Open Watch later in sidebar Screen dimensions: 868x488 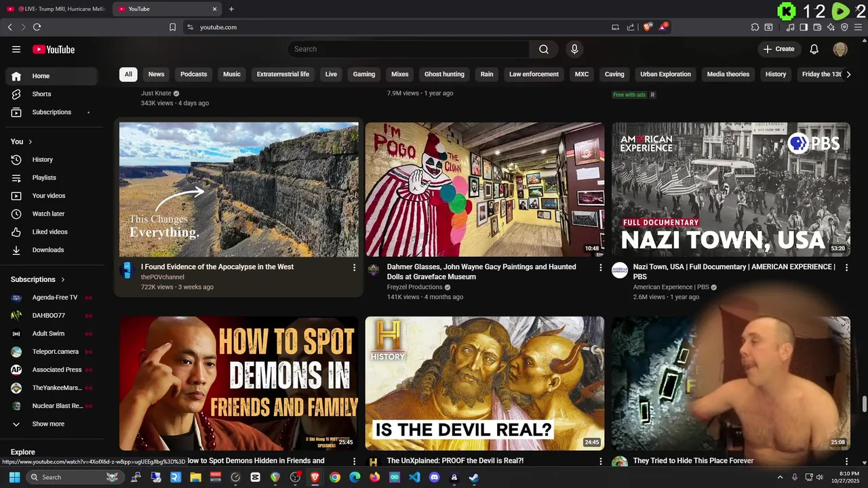pos(52,213)
